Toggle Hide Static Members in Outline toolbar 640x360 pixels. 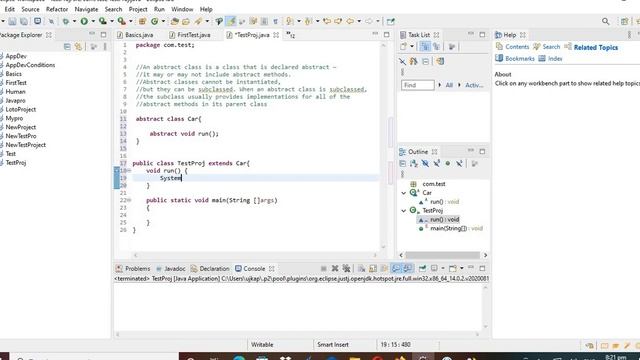click(x=437, y=164)
